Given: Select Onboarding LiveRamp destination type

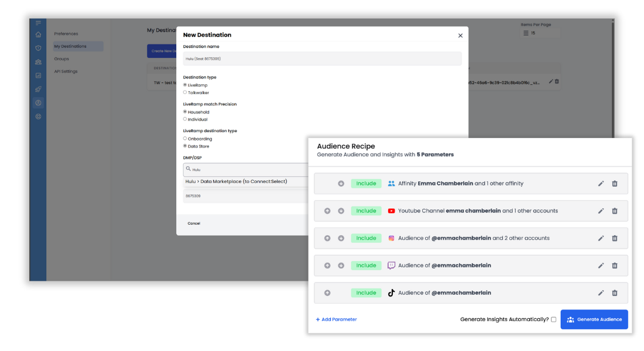Looking at the screenshot, I should [185, 138].
